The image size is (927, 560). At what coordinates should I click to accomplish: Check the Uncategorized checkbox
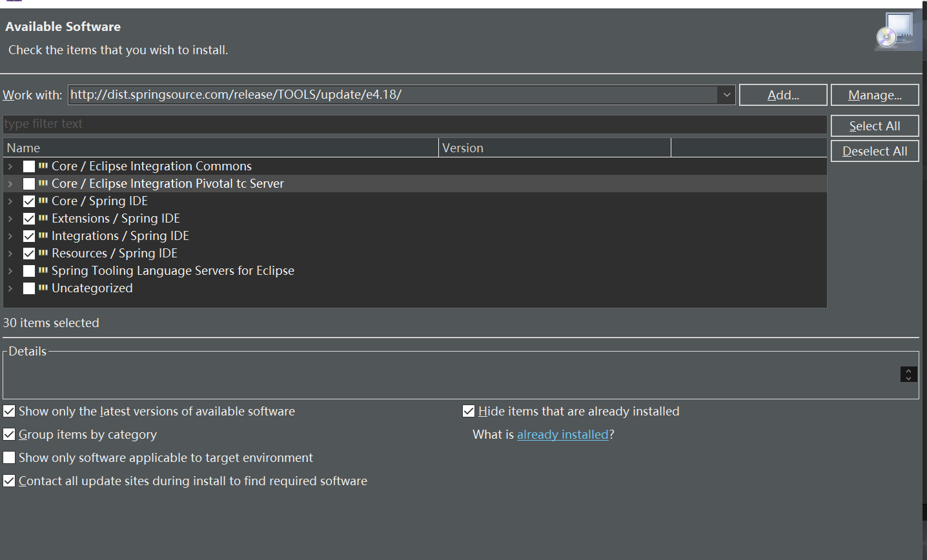[x=29, y=288]
